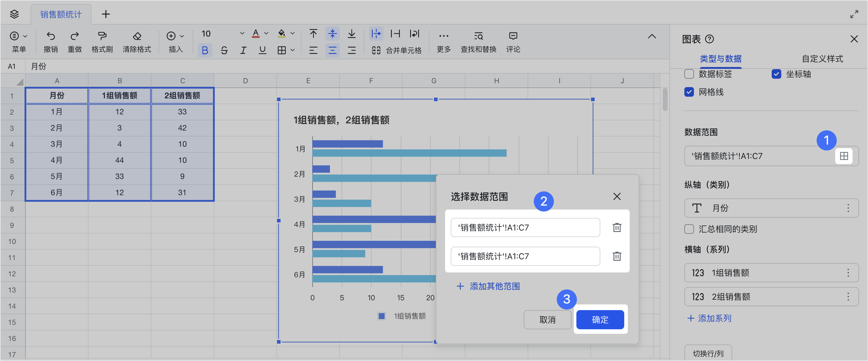Enter fullscreen with expand arrows icon
Image resolution: width=868 pixels, height=361 pixels.
pyautogui.click(x=854, y=14)
